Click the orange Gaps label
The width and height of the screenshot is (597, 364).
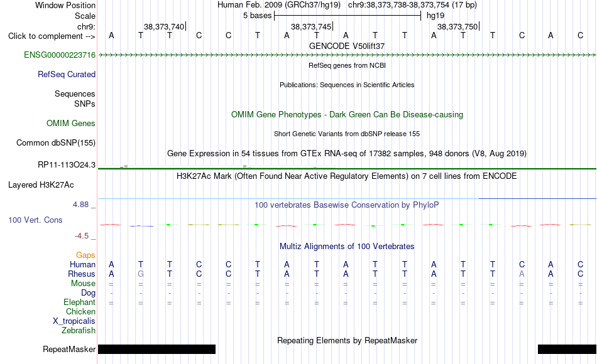[85, 255]
